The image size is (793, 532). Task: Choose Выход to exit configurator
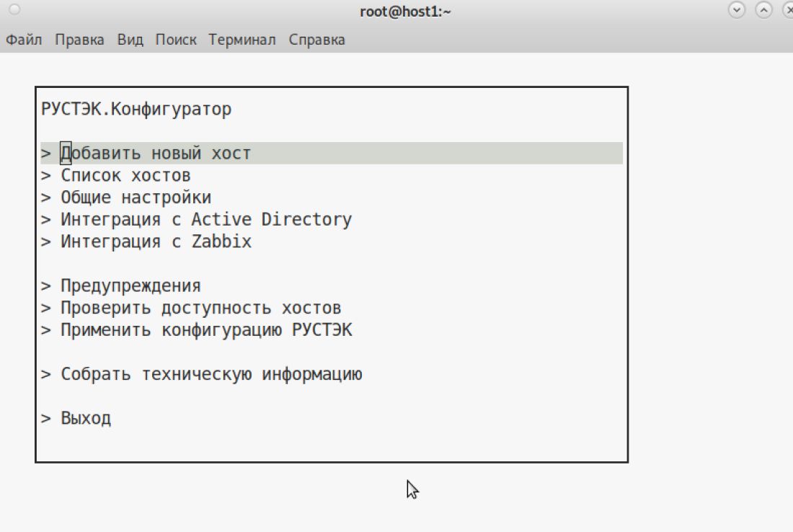coord(86,419)
